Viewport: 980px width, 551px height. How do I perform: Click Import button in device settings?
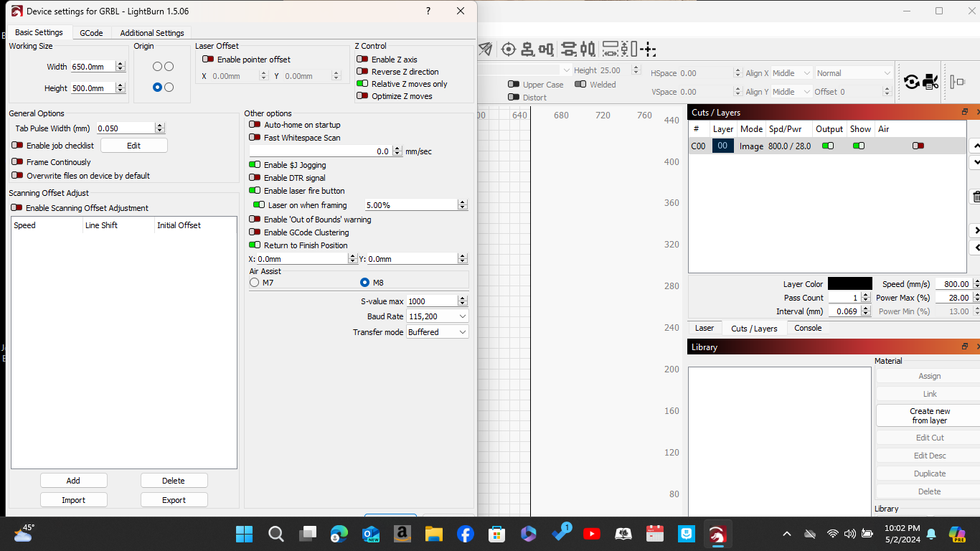[73, 500]
